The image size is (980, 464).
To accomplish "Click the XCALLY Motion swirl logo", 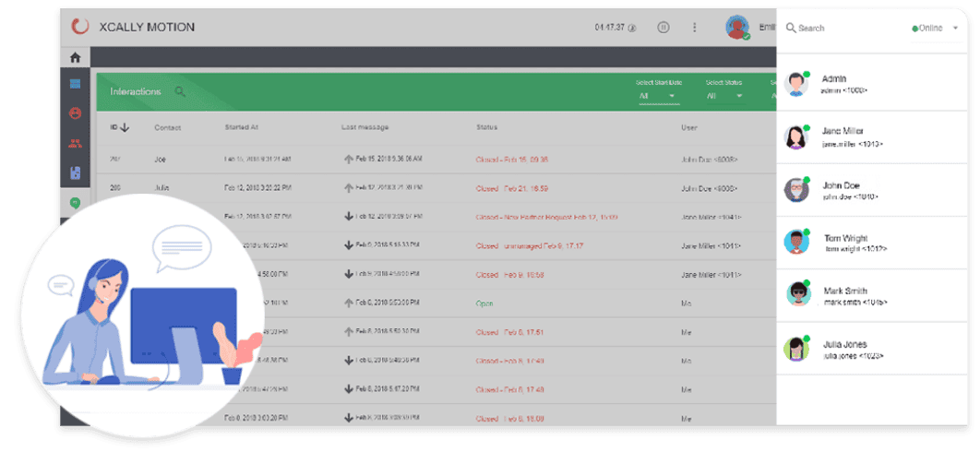I will point(80,27).
